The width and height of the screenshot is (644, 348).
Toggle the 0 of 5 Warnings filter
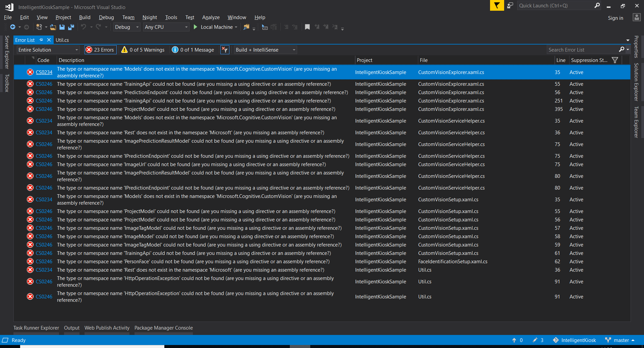143,50
